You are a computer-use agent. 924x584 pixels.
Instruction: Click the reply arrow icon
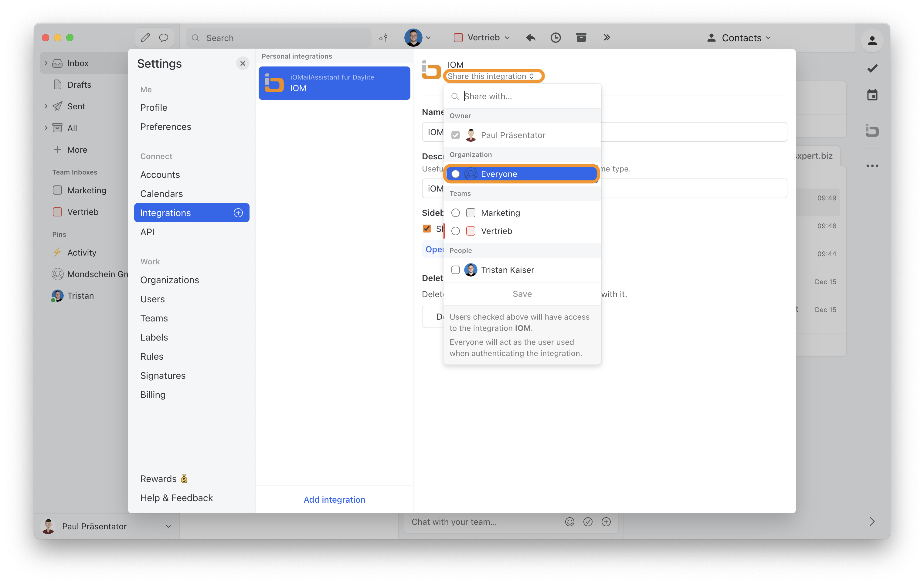pos(531,38)
